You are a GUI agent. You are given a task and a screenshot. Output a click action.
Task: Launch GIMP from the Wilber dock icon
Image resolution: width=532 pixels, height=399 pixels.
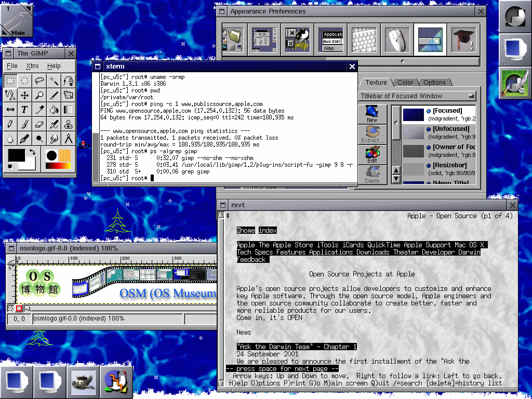point(84,382)
